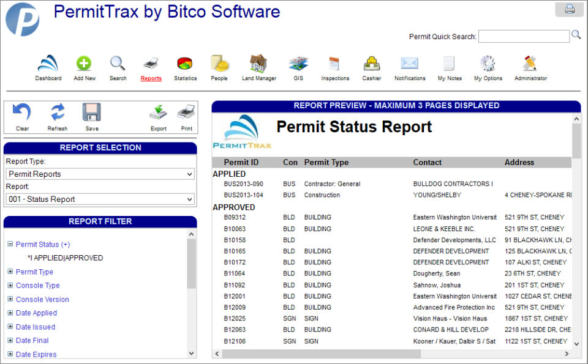
Task: Open the Search magnifier icon
Action: coord(118,63)
